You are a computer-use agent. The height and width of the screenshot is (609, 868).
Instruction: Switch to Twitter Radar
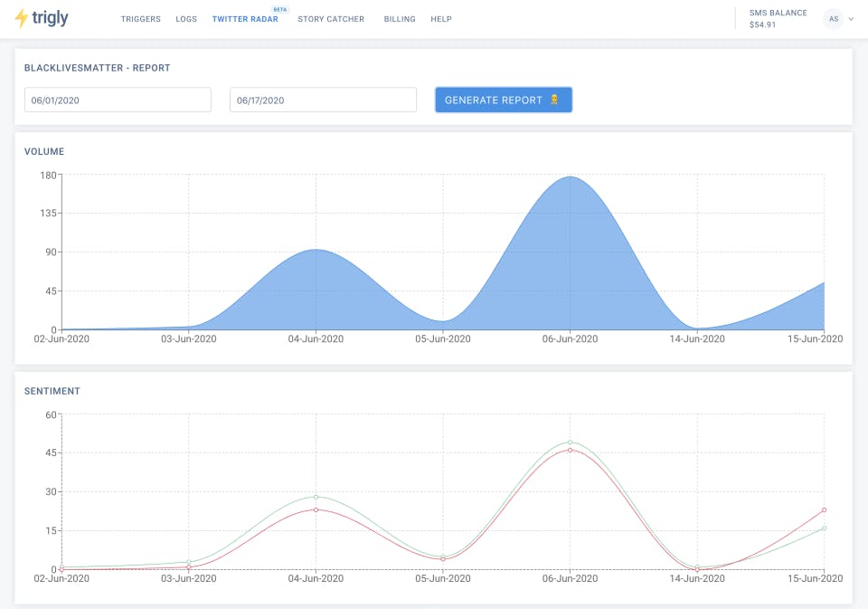[245, 19]
